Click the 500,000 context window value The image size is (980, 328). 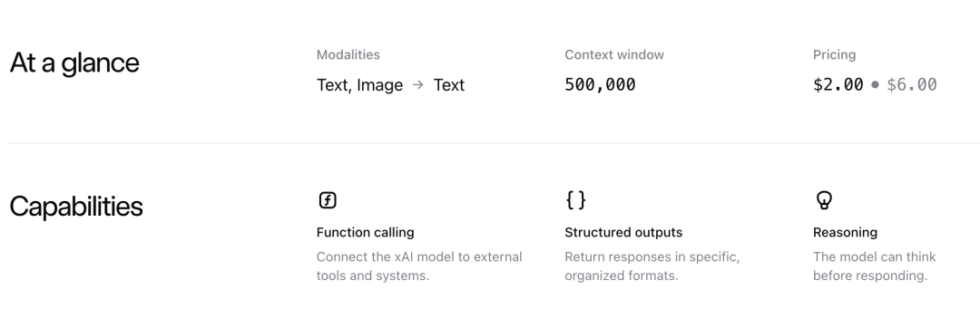point(600,84)
